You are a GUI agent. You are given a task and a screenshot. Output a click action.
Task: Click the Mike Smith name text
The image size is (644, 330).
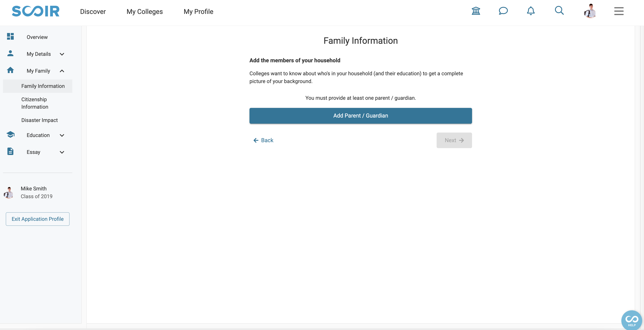34,189
